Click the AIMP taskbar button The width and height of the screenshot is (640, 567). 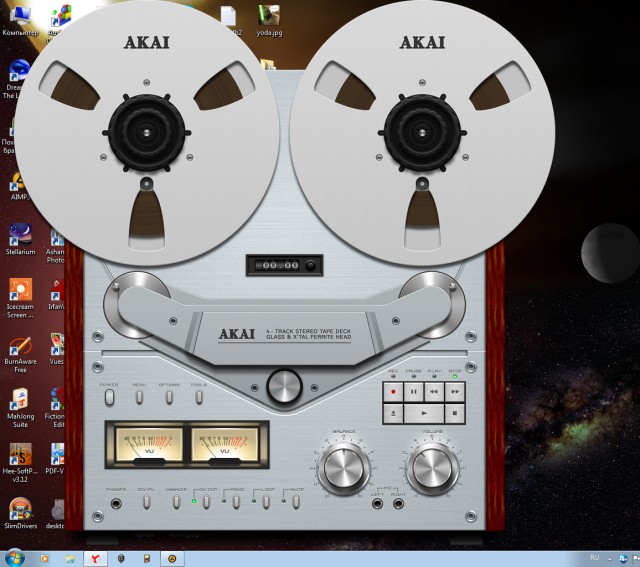point(172,559)
